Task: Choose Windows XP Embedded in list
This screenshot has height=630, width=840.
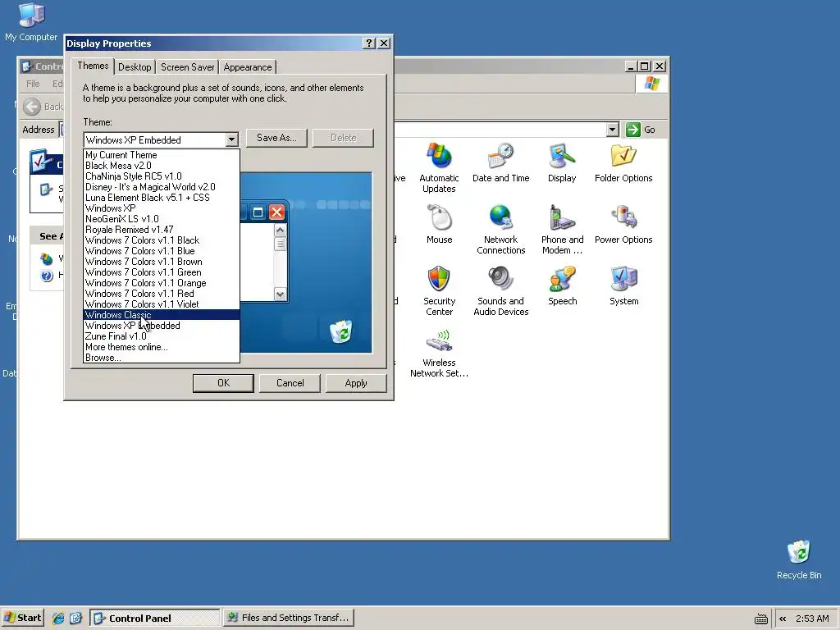Action: (x=162, y=326)
